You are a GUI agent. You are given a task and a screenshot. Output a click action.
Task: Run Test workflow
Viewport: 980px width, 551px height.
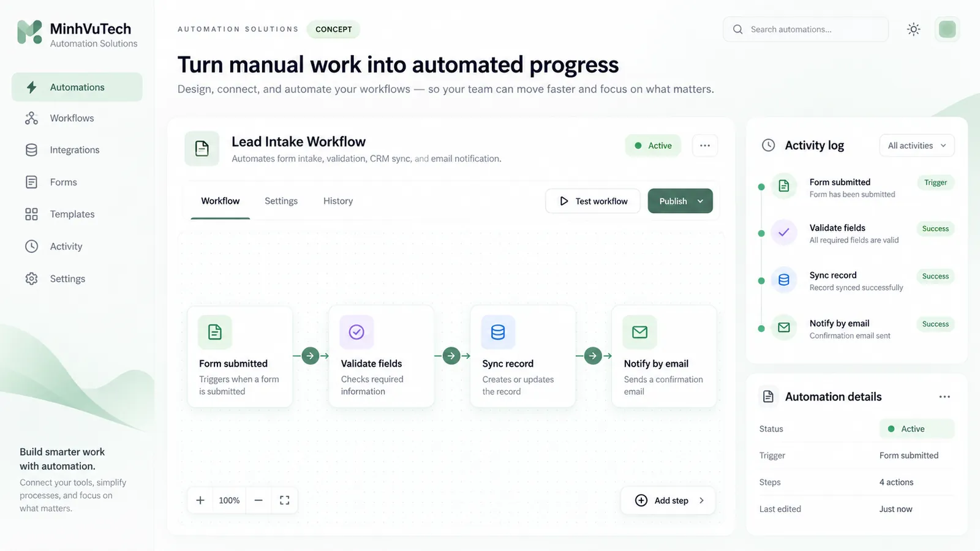point(593,201)
